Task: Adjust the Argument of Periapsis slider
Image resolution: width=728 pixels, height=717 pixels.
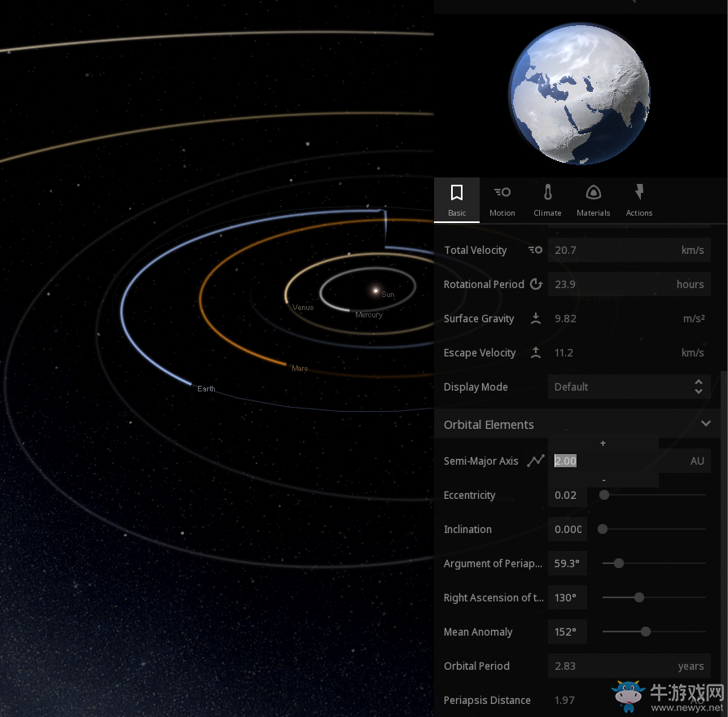Action: [x=618, y=563]
